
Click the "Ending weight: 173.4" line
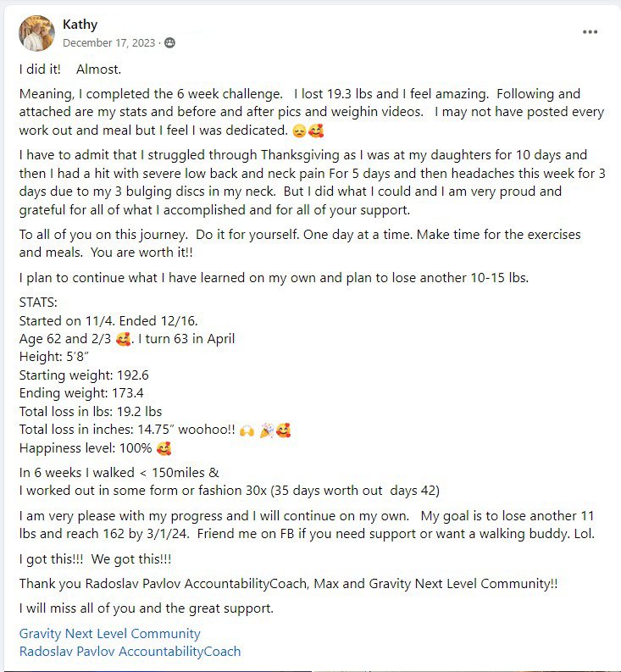point(81,393)
